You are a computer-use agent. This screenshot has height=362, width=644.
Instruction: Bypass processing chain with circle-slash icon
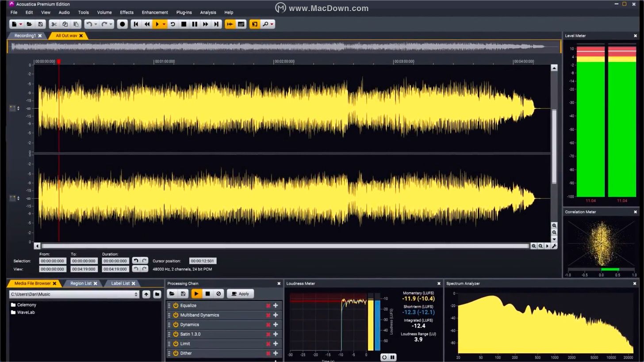(218, 293)
